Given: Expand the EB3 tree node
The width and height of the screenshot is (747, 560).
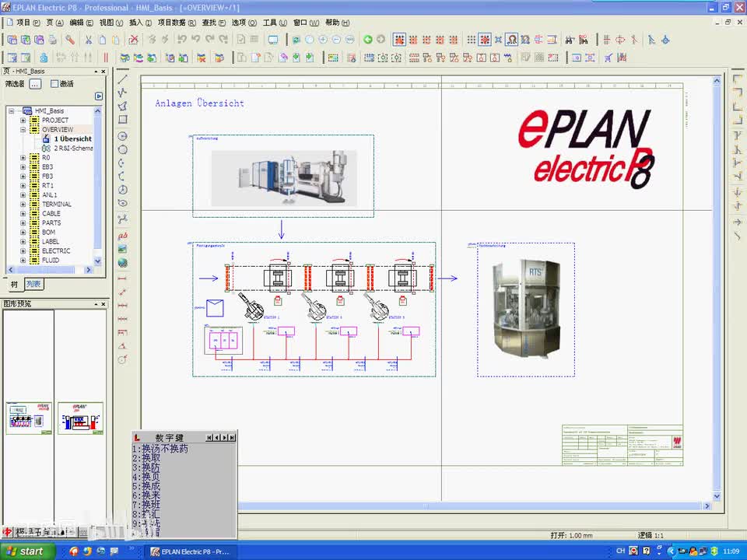Looking at the screenshot, I should click(23, 166).
